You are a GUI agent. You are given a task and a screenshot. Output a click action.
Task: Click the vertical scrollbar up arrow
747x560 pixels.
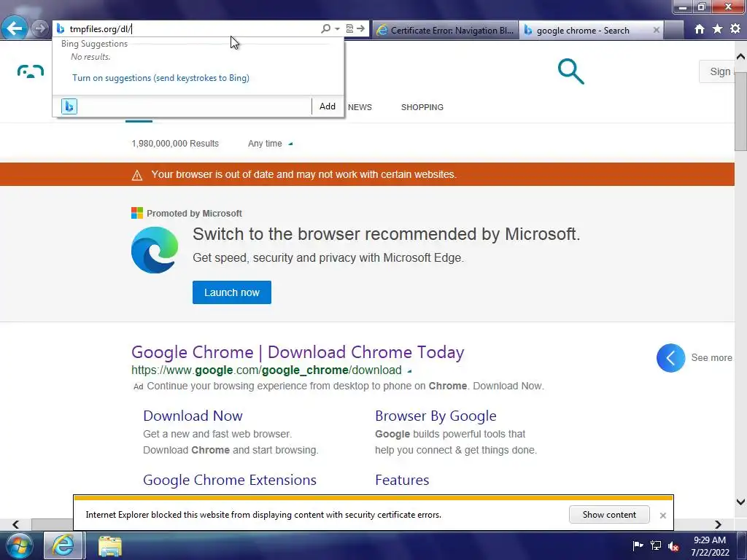pos(741,57)
